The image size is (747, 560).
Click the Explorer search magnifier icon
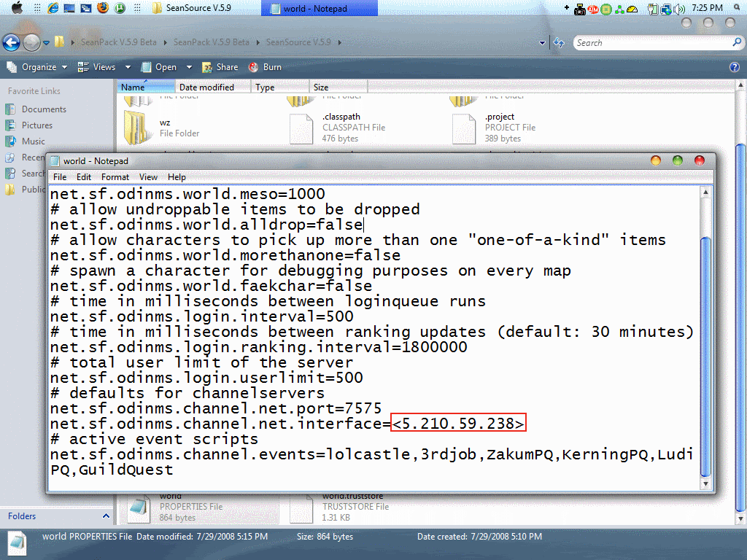click(737, 42)
